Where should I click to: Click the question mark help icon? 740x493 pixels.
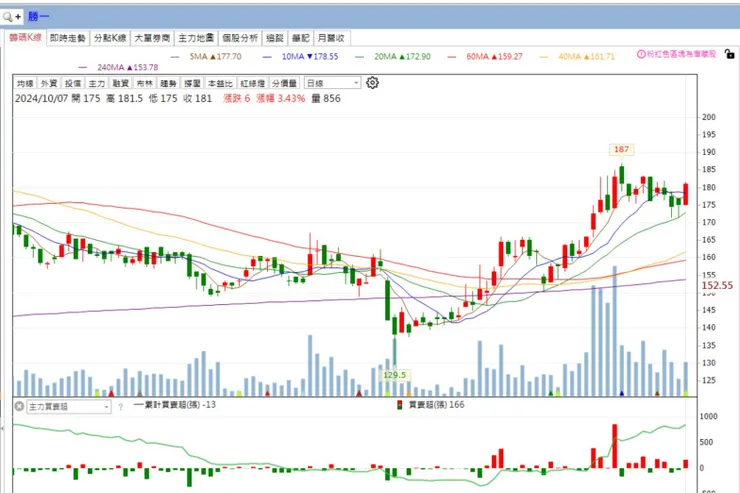coord(120,407)
